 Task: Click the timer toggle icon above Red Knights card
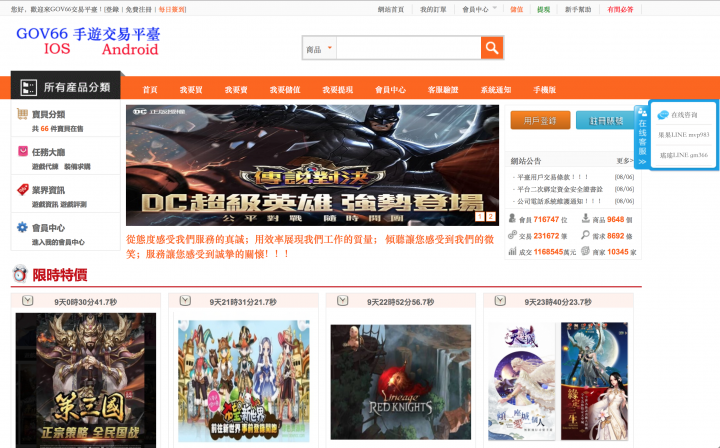343,301
